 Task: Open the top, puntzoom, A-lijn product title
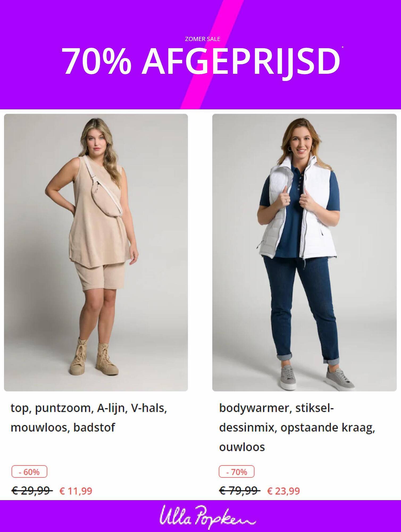[89, 418]
